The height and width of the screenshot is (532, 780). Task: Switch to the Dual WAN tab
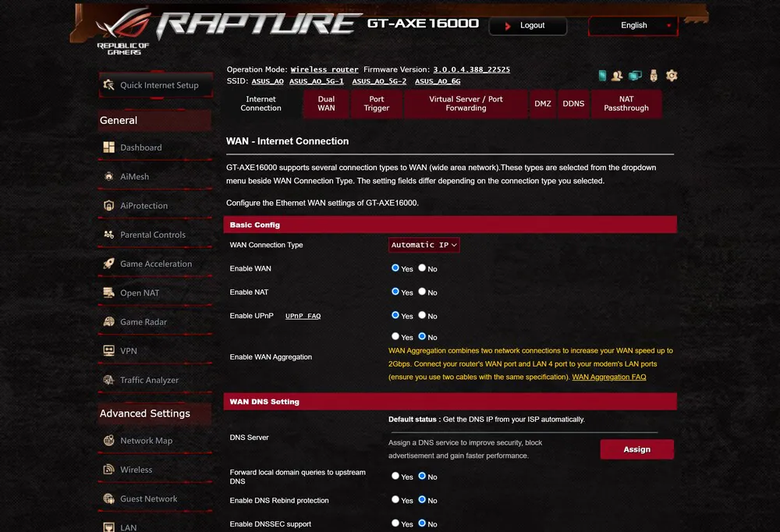(x=326, y=104)
